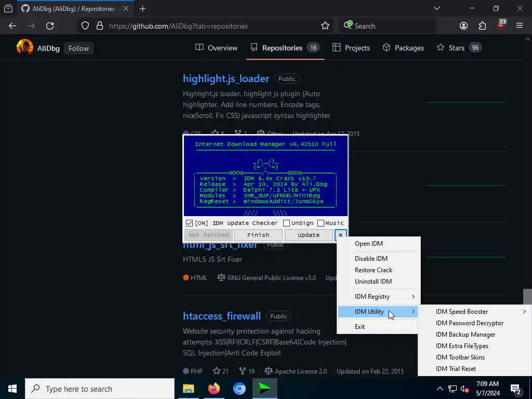
Task: Click the network tray icon
Action: (x=453, y=389)
